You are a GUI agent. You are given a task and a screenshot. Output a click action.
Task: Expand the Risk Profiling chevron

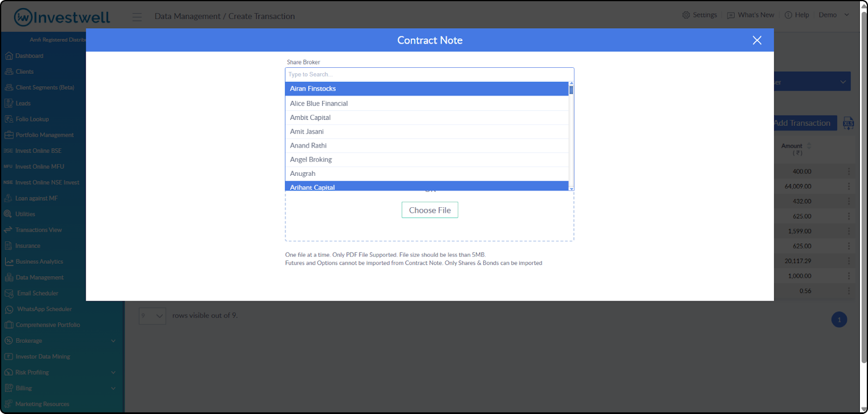(x=113, y=372)
